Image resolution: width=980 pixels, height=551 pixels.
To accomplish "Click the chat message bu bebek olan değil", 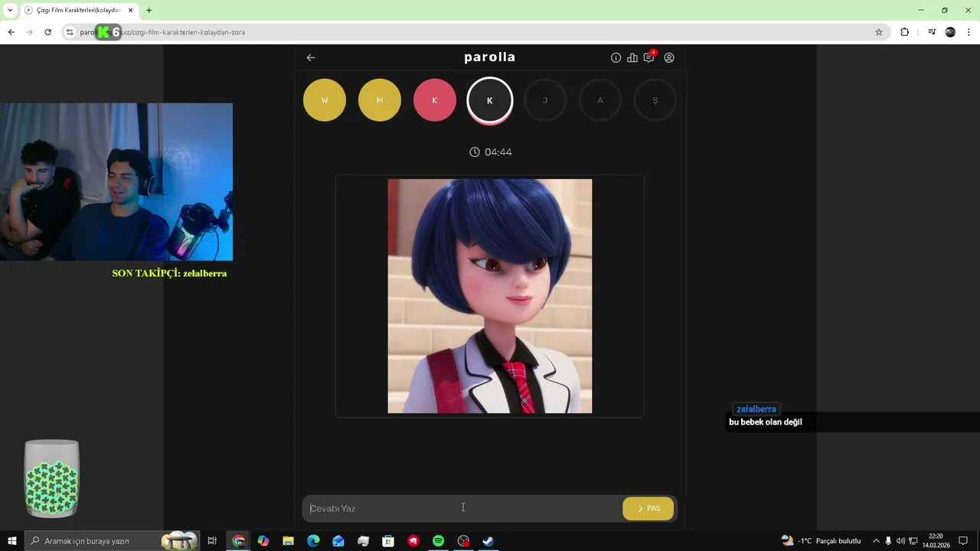I will pos(766,422).
